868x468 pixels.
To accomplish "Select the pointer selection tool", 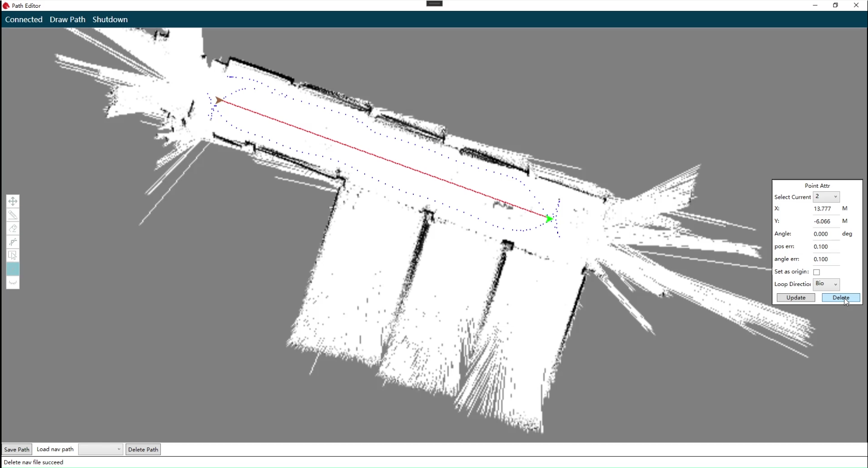I will pos(13,255).
